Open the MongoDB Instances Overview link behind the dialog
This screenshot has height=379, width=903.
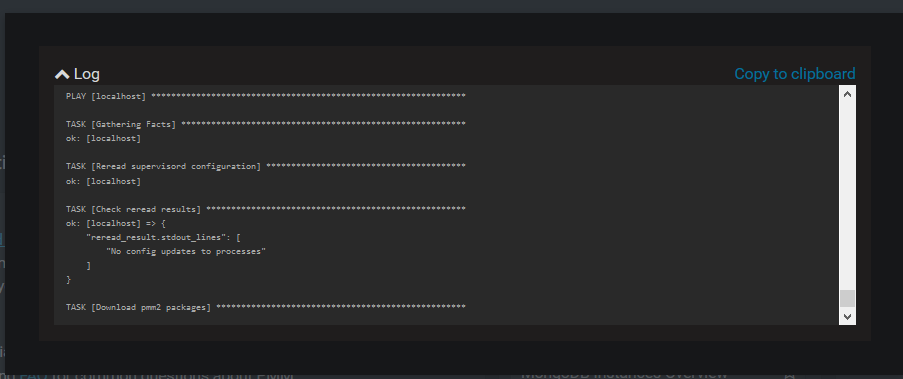coord(624,374)
